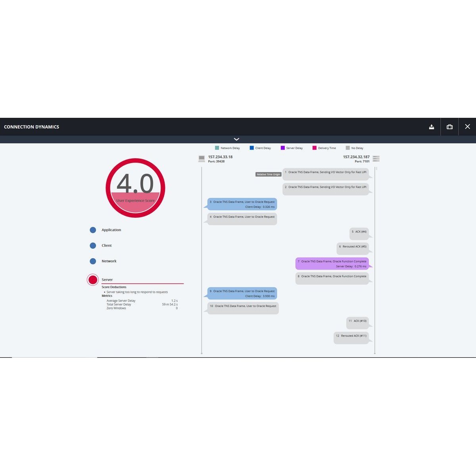Viewport: 476px width, 476px height.
Task: Select packet 9 with 3.930 ms client delay
Action: click(x=242, y=294)
